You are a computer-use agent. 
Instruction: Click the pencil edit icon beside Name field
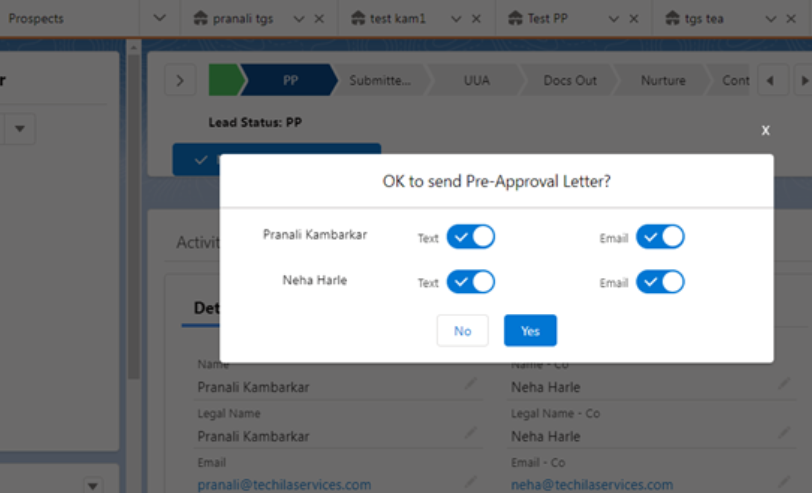pos(471,383)
